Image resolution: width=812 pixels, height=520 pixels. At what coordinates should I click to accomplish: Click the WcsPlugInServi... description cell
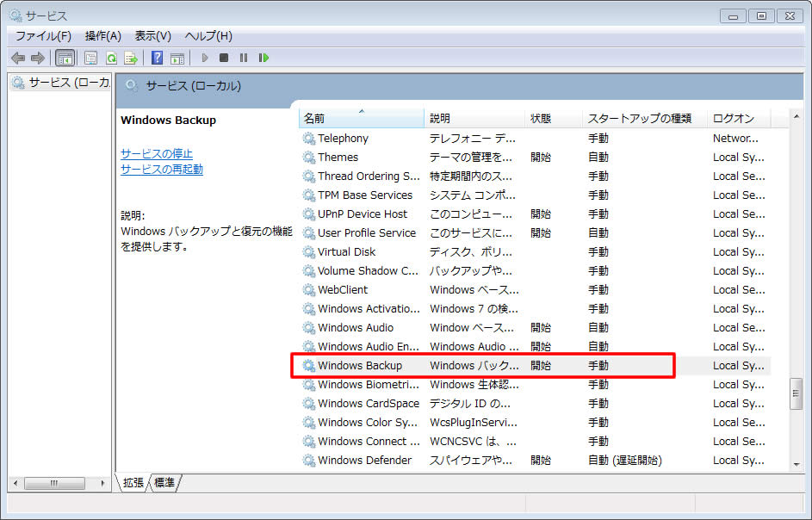[474, 423]
